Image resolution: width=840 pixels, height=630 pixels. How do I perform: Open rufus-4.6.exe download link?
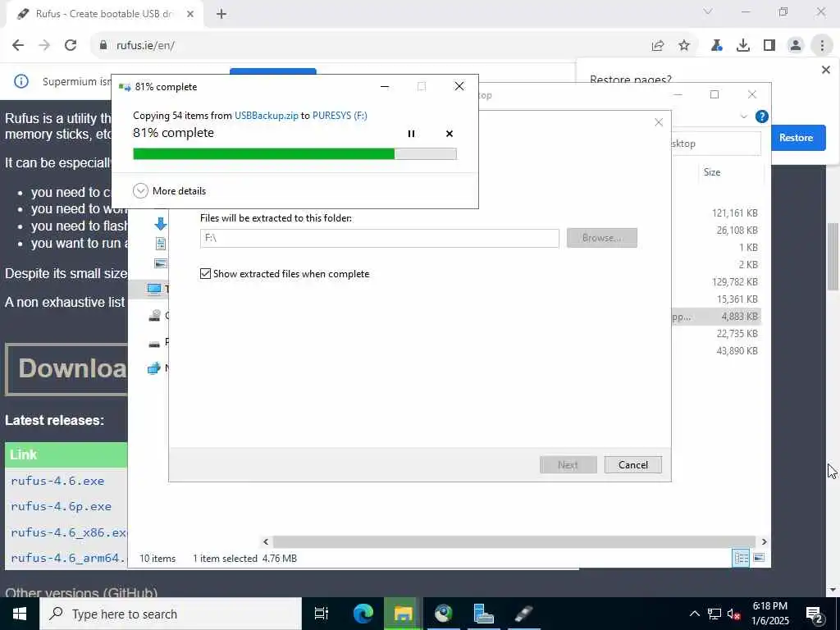tap(57, 481)
